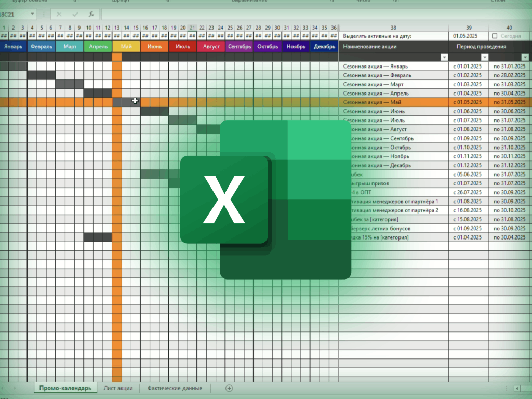This screenshot has height=399, width=532.
Task: Cancel formula entry with the X icon
Action: pos(59,14)
